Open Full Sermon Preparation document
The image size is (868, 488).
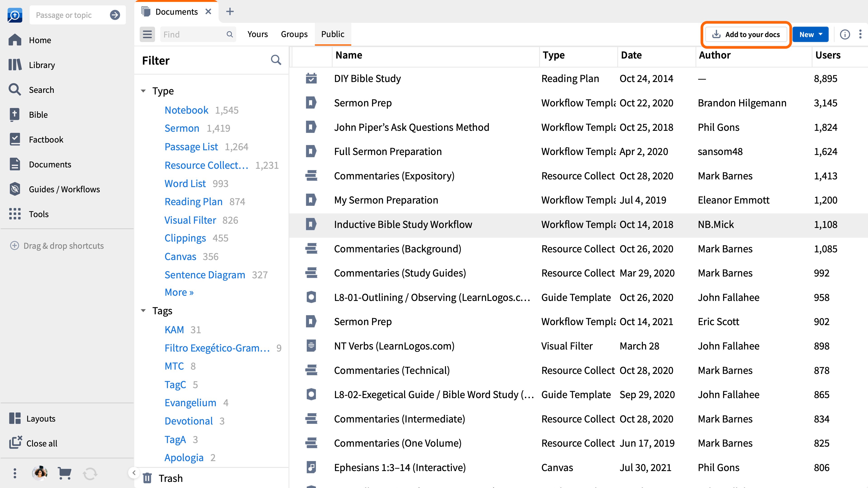387,152
